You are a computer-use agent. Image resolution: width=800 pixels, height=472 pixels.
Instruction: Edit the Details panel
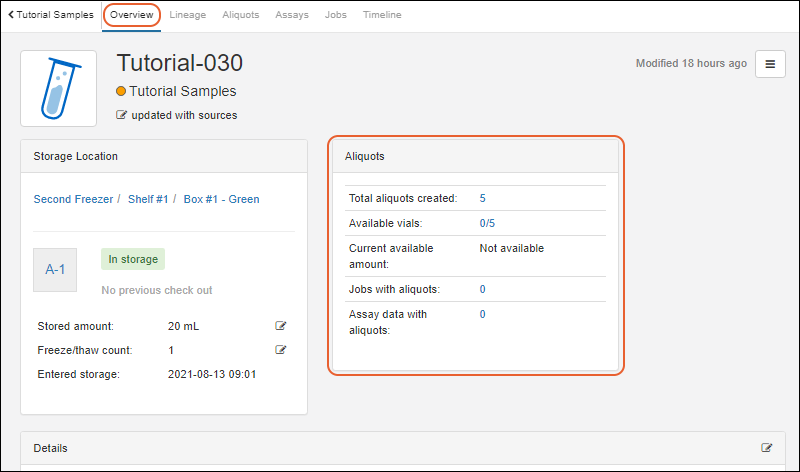click(767, 448)
